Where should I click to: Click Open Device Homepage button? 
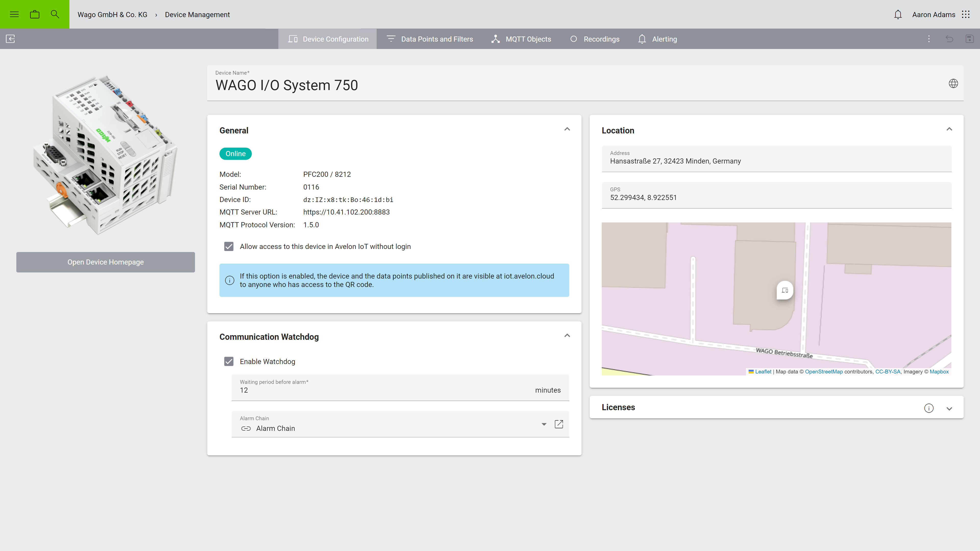(x=105, y=262)
